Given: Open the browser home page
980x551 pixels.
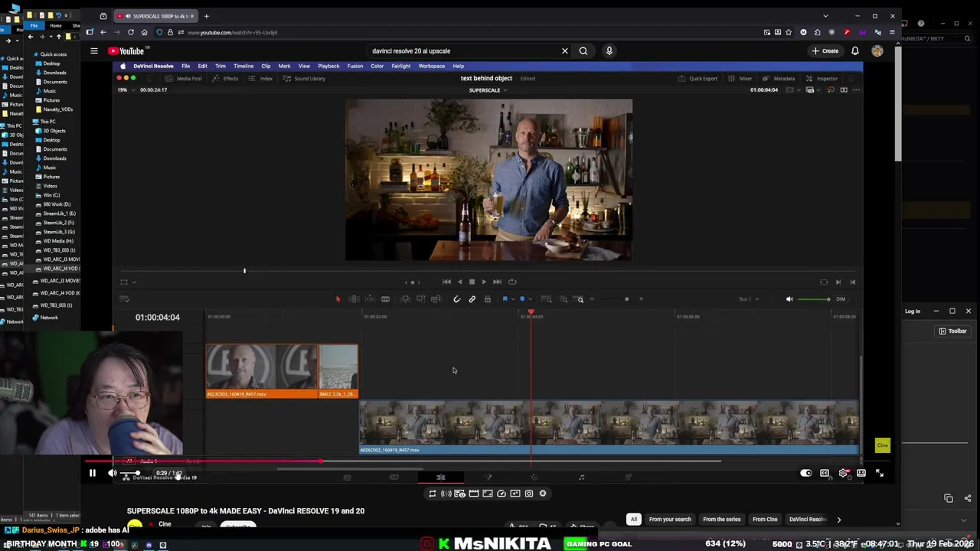Looking at the screenshot, I should click(145, 32).
